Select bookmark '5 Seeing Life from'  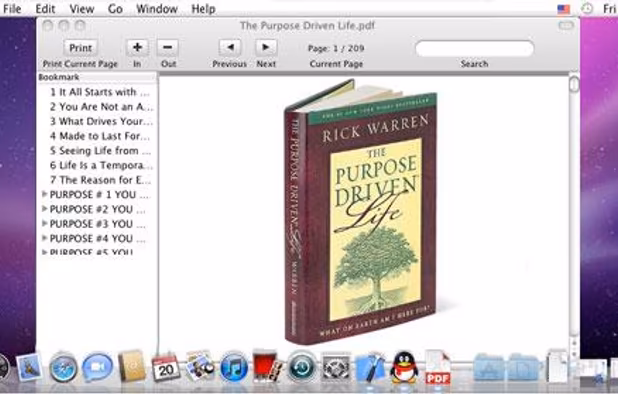click(x=100, y=151)
